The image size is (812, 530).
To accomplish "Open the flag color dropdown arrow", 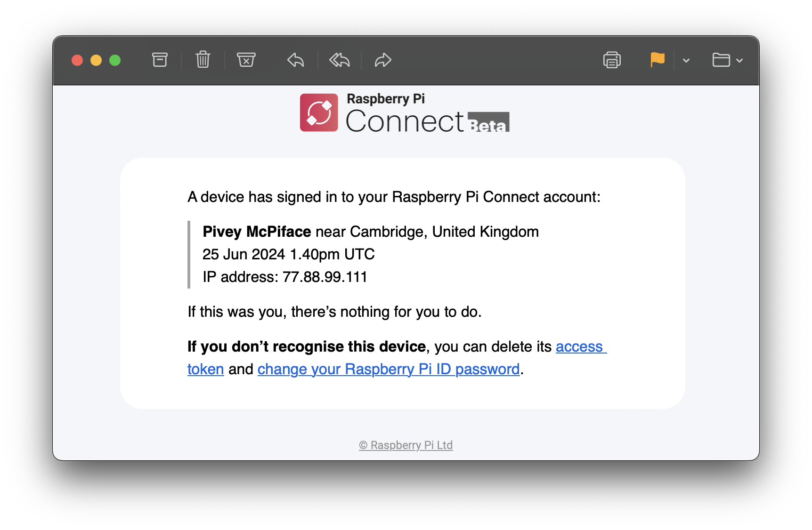I will 686,61.
